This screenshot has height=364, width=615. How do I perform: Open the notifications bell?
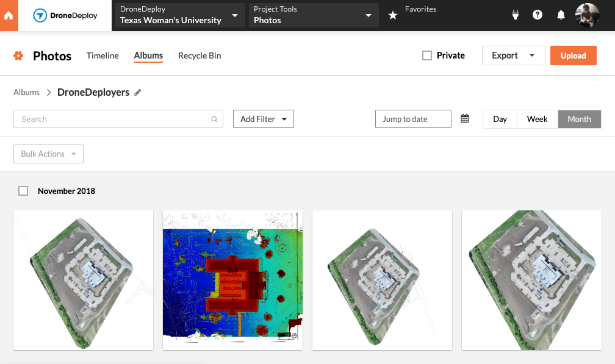click(561, 15)
